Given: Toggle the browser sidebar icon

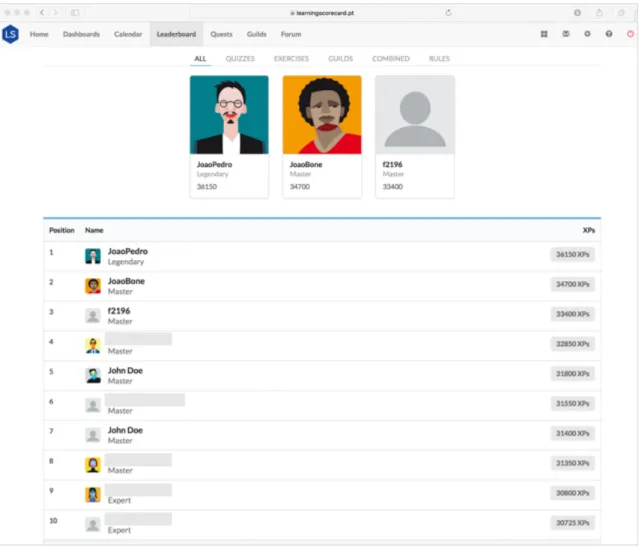Looking at the screenshot, I should (75, 13).
